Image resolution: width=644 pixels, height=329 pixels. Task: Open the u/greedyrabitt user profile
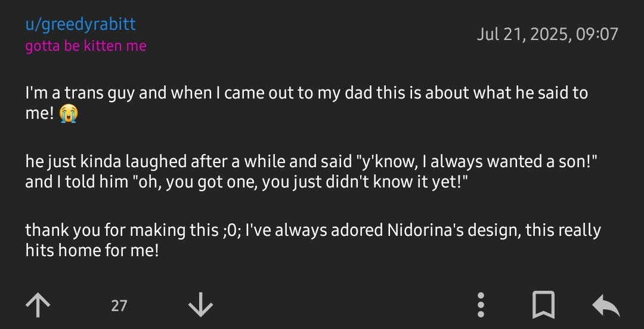[x=80, y=24]
